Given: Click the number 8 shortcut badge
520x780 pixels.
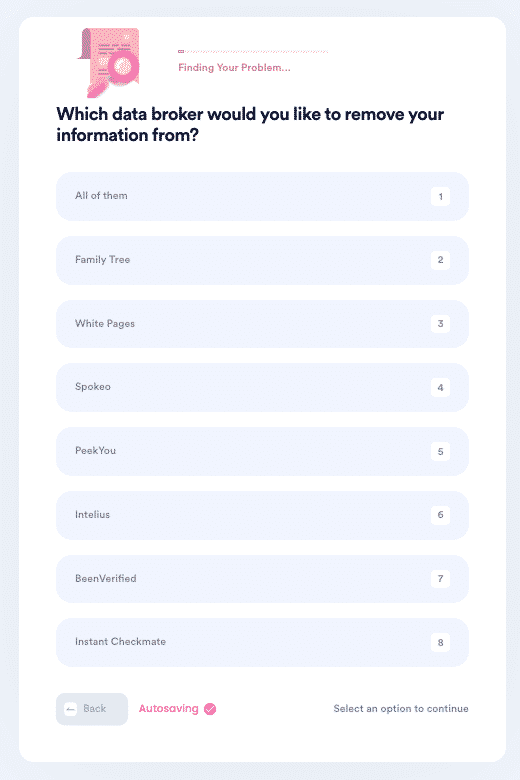Looking at the screenshot, I should coord(440,642).
